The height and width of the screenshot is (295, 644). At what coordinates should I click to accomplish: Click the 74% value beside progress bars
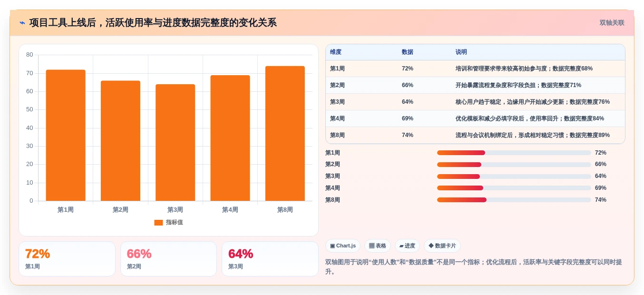(601, 200)
